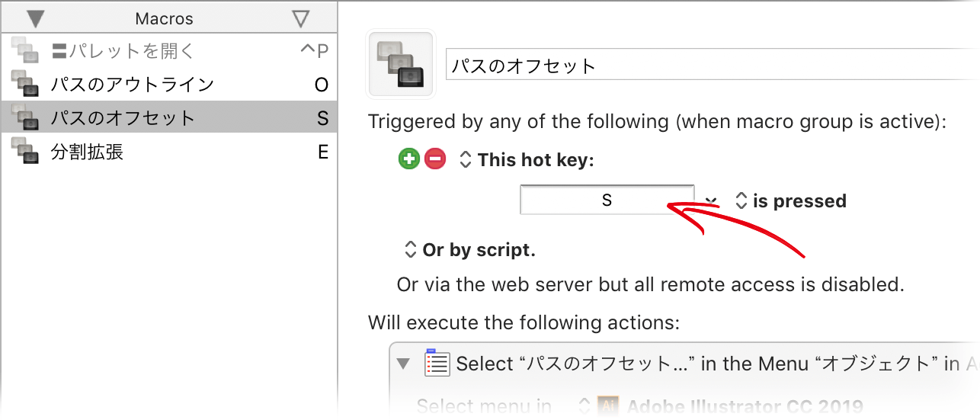The width and height of the screenshot is (980, 420).
Task: Click the Macros column header
Action: pos(165,18)
